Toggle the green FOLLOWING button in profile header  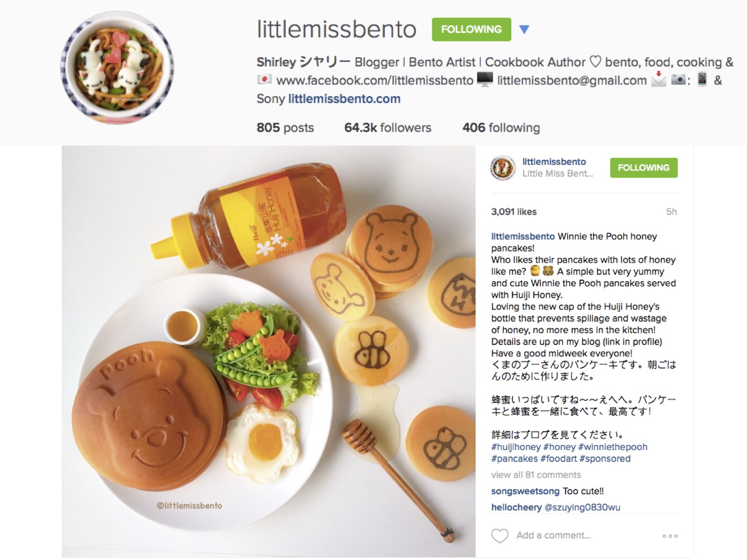pos(471,29)
